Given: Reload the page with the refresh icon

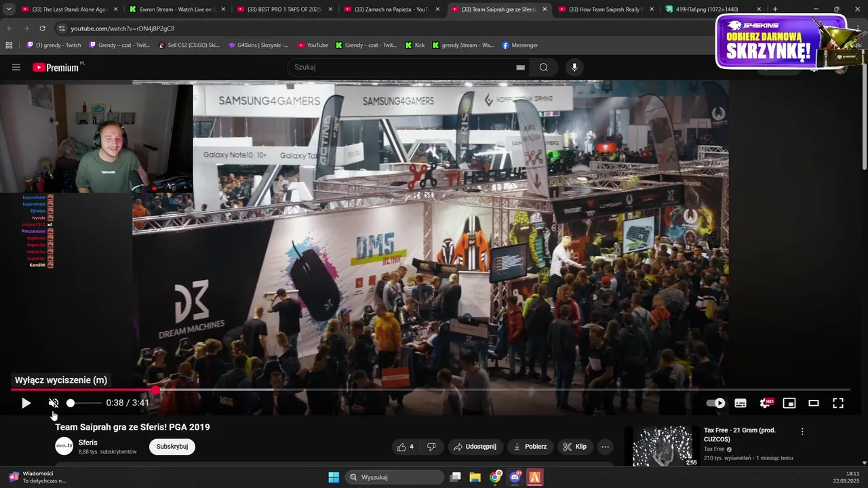Looking at the screenshot, I should tap(42, 28).
